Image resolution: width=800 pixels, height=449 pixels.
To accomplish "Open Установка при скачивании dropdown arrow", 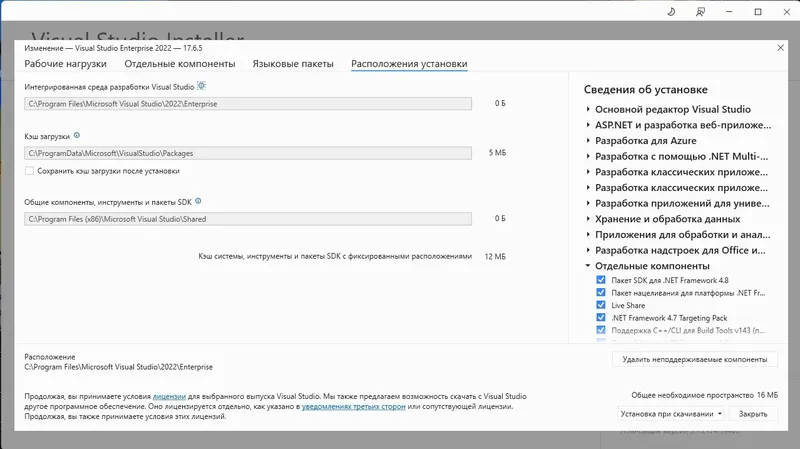I will (720, 414).
